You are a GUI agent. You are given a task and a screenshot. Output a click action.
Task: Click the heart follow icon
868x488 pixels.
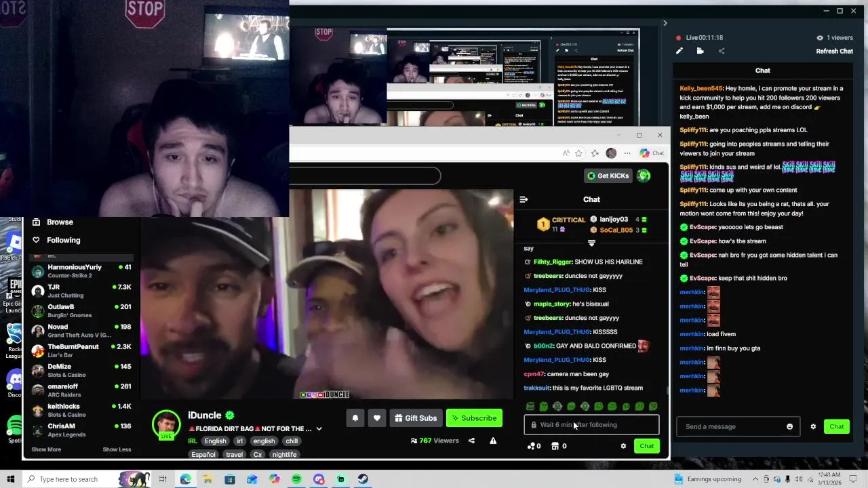pos(377,418)
